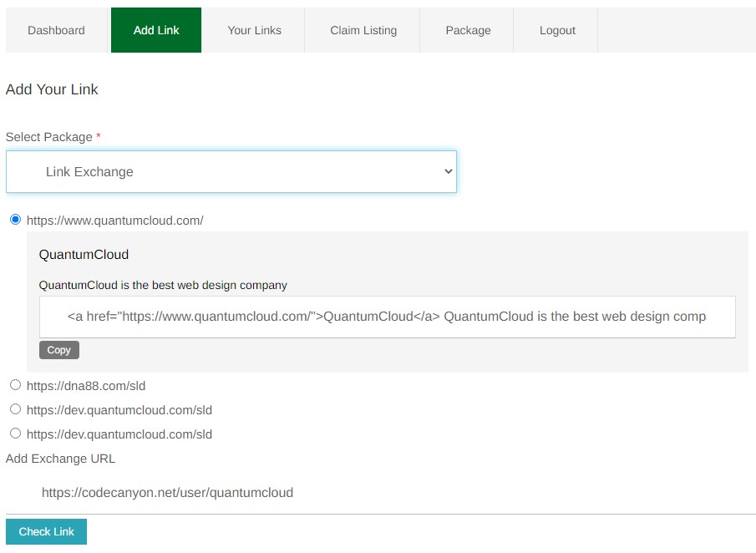Click the Check Link button
The image size is (756, 553).
(46, 532)
